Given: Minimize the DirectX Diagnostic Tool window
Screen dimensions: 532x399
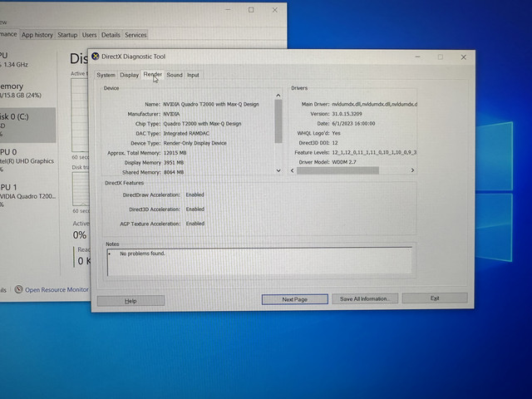Looking at the screenshot, I should pyautogui.click(x=417, y=57).
